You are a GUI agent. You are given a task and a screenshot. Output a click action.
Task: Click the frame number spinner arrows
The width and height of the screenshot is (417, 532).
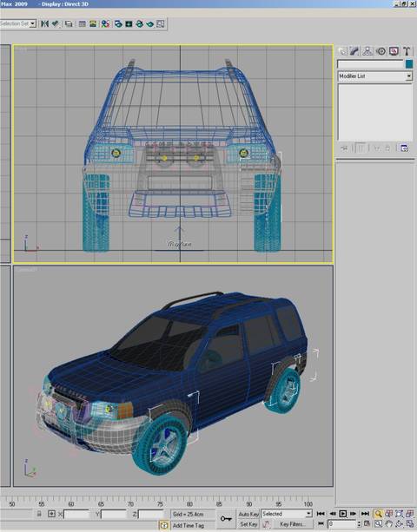(360, 524)
